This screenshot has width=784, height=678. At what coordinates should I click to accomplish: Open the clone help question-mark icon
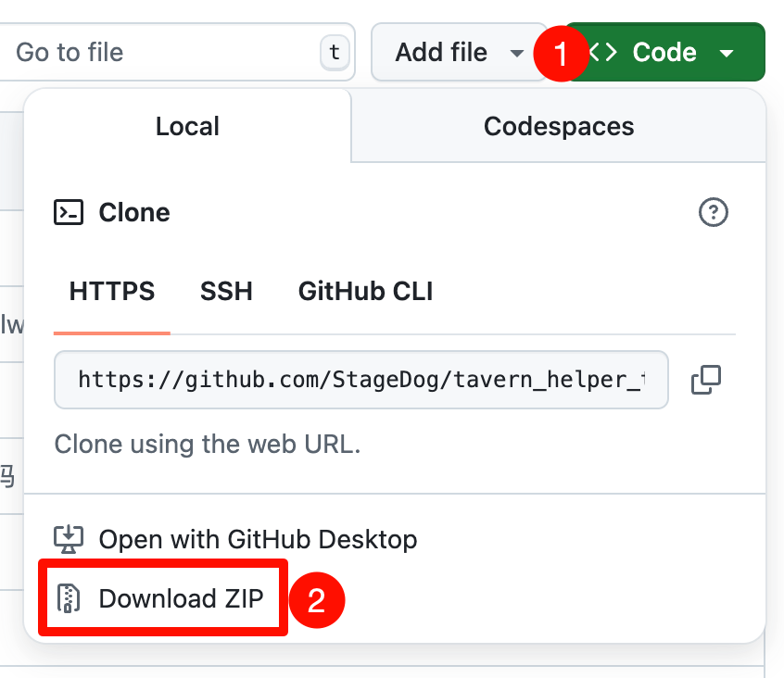(x=713, y=212)
